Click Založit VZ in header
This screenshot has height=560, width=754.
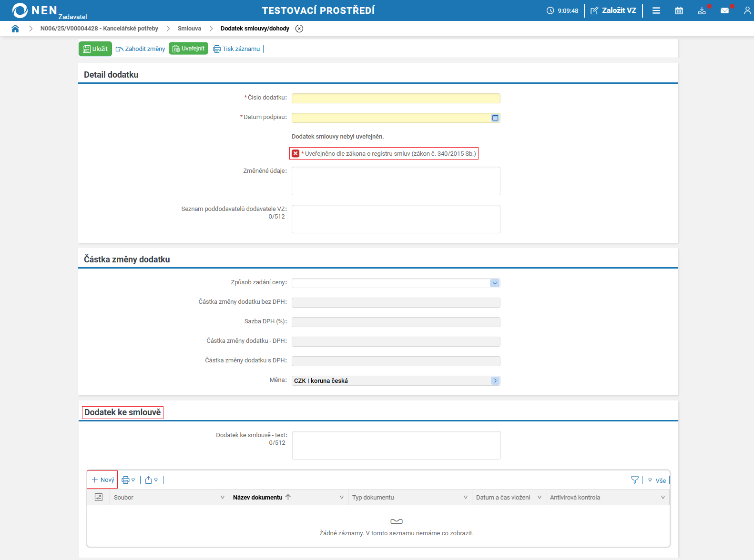click(613, 10)
